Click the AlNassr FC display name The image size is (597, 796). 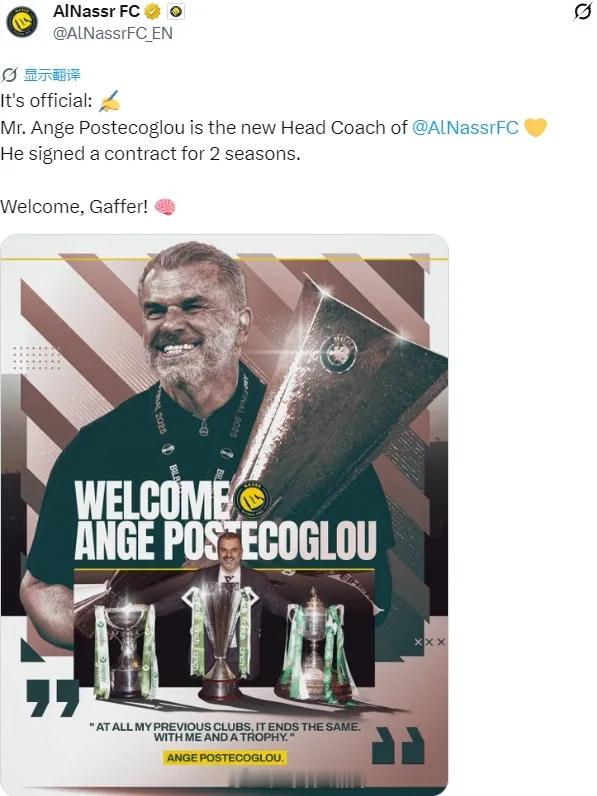pos(96,11)
